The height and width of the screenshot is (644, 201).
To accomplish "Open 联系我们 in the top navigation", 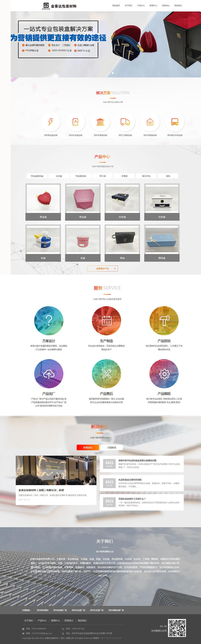I will click(178, 5).
